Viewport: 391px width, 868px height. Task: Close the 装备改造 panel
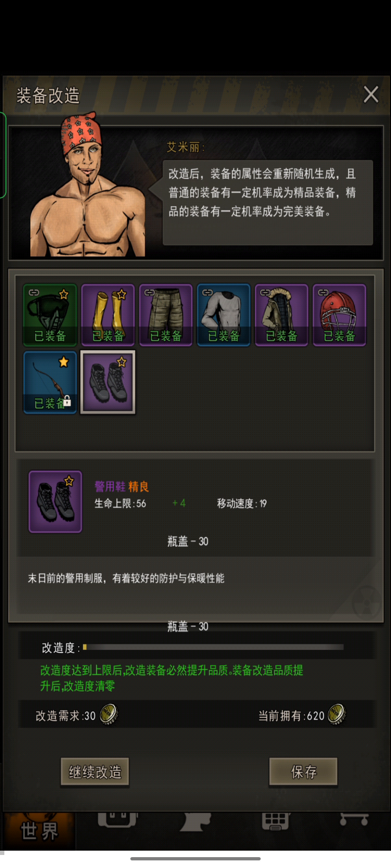pos(371,94)
